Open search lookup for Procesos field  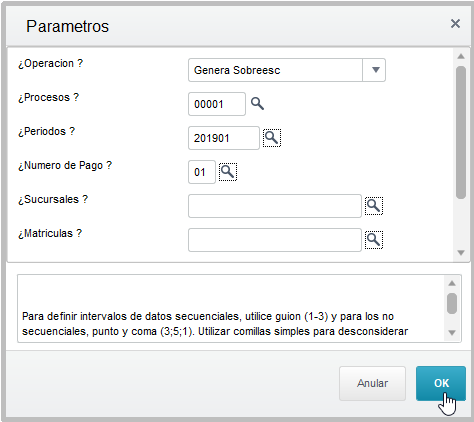(x=257, y=104)
